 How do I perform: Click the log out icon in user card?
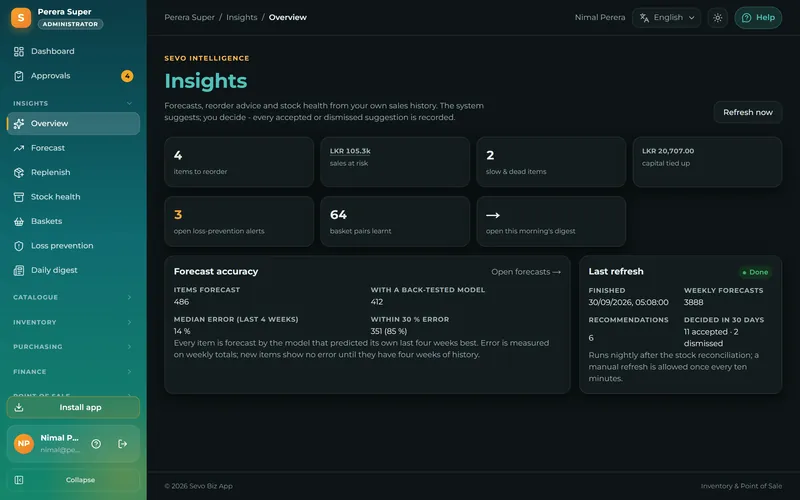122,444
